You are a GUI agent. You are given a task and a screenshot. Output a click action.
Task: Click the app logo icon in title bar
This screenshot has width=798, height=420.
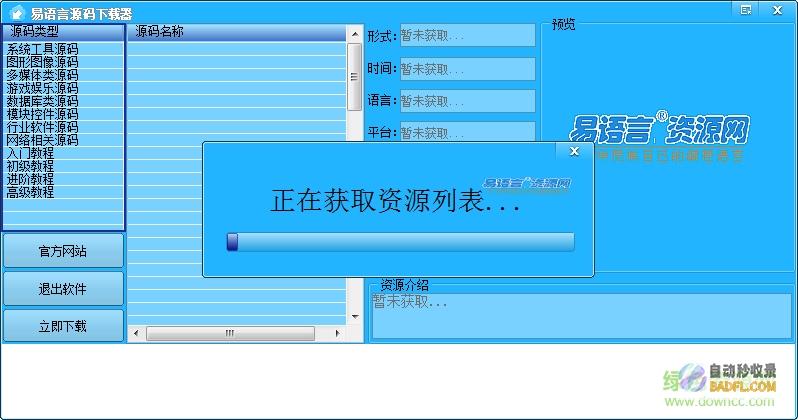tap(16, 12)
